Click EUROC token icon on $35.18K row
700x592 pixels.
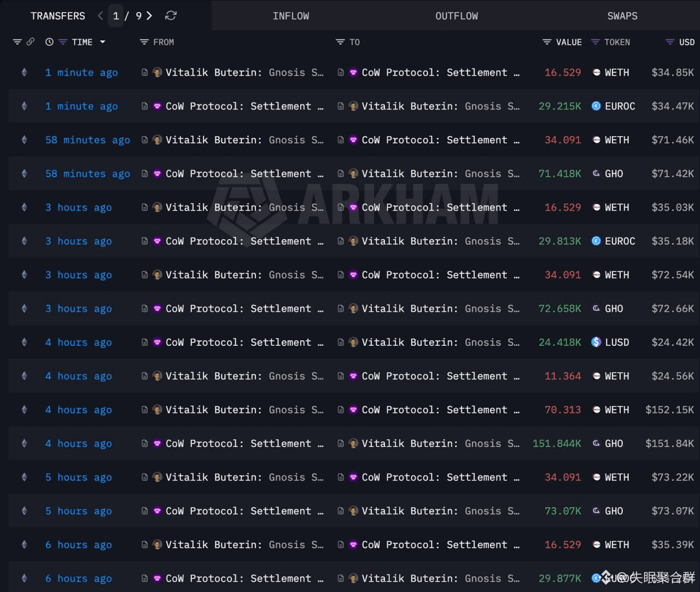[597, 241]
